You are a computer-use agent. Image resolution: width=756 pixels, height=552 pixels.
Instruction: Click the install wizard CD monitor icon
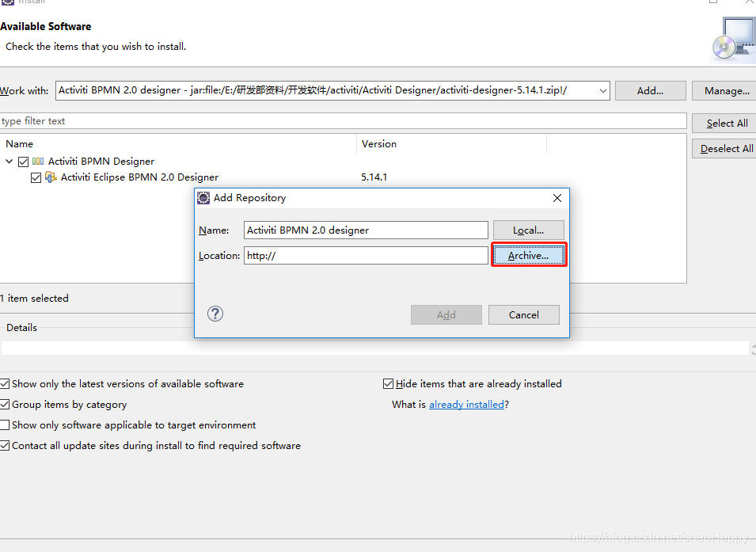(733, 40)
